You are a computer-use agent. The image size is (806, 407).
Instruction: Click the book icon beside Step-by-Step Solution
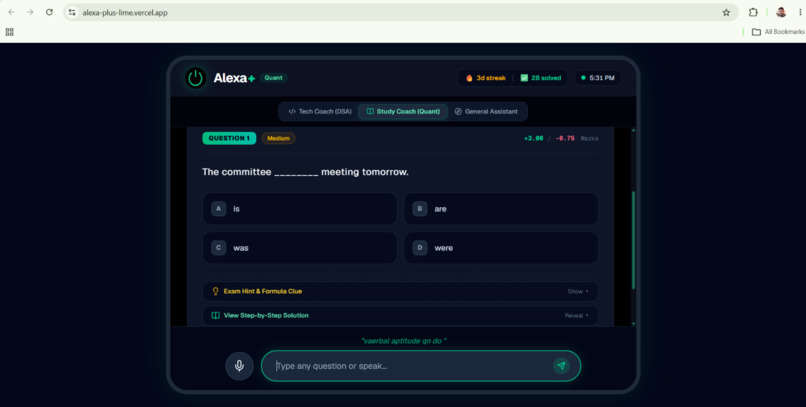[x=215, y=316]
